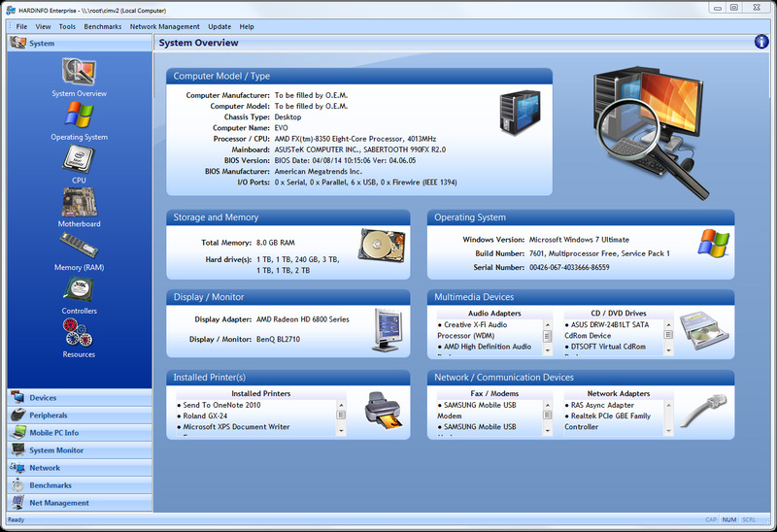Open the Network Management menu

[164, 27]
